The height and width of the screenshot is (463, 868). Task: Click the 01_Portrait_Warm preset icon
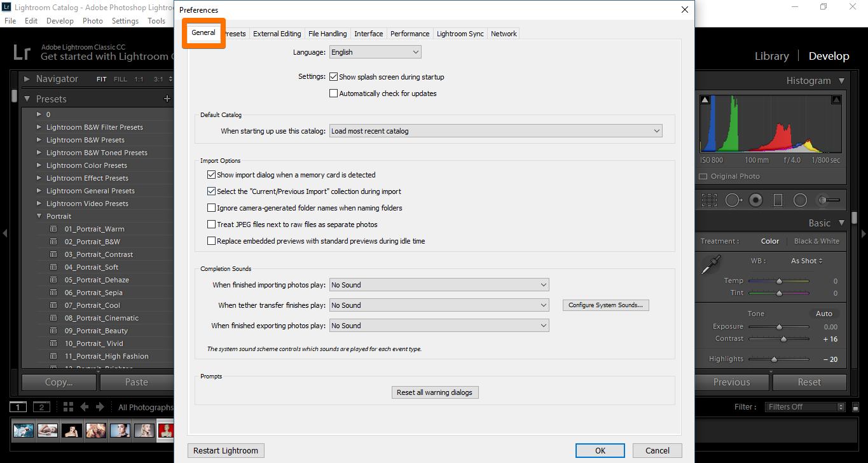(x=53, y=229)
